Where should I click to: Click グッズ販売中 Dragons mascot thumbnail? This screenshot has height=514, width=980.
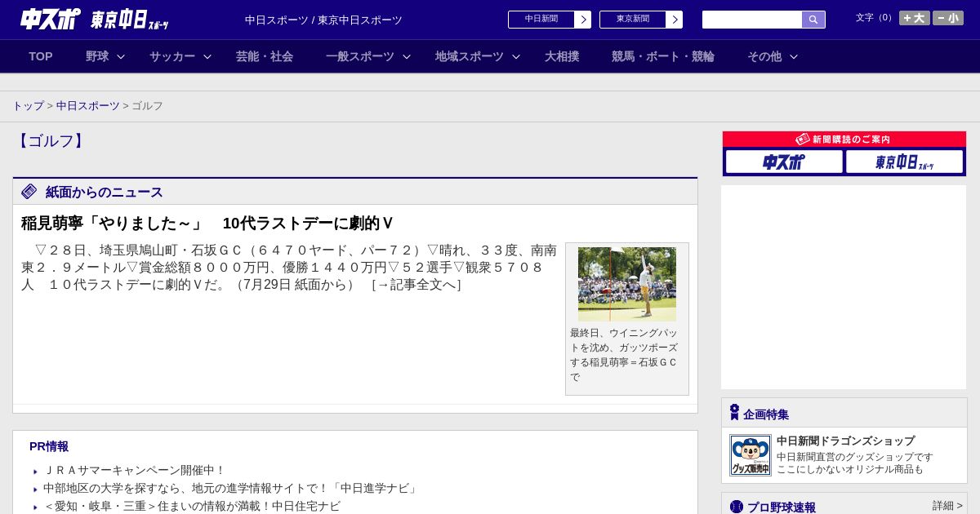tap(751, 455)
